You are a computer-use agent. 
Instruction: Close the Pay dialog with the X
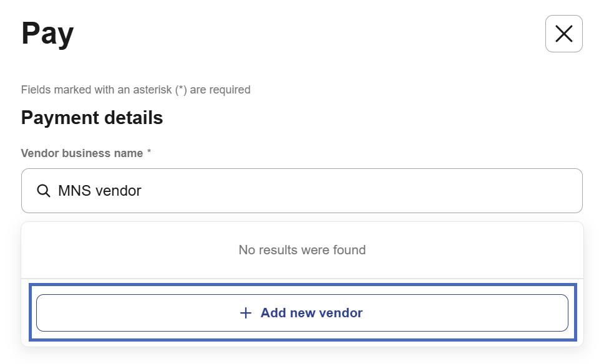563,34
